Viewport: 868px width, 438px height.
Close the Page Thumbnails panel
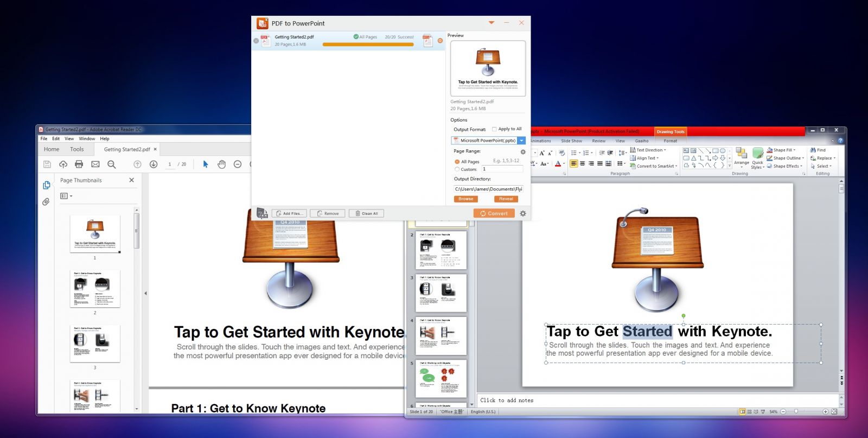[x=131, y=180]
